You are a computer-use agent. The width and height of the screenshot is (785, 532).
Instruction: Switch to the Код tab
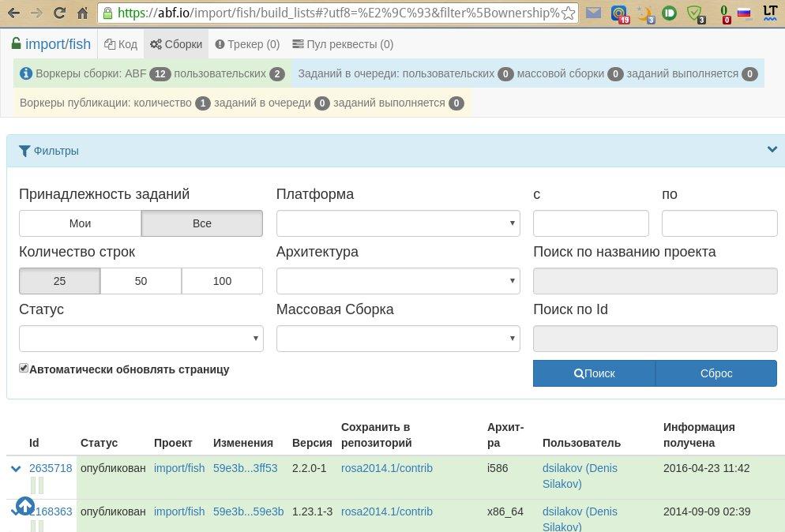point(121,44)
